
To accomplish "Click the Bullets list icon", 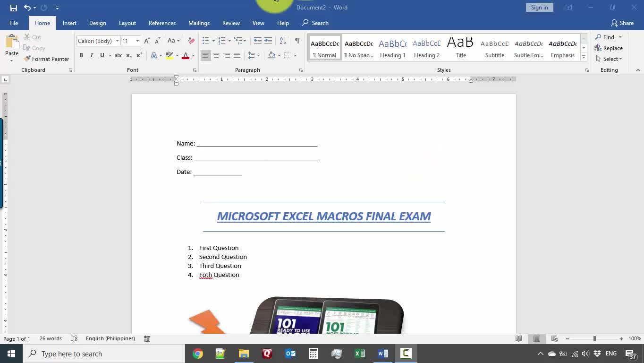I will (x=206, y=41).
